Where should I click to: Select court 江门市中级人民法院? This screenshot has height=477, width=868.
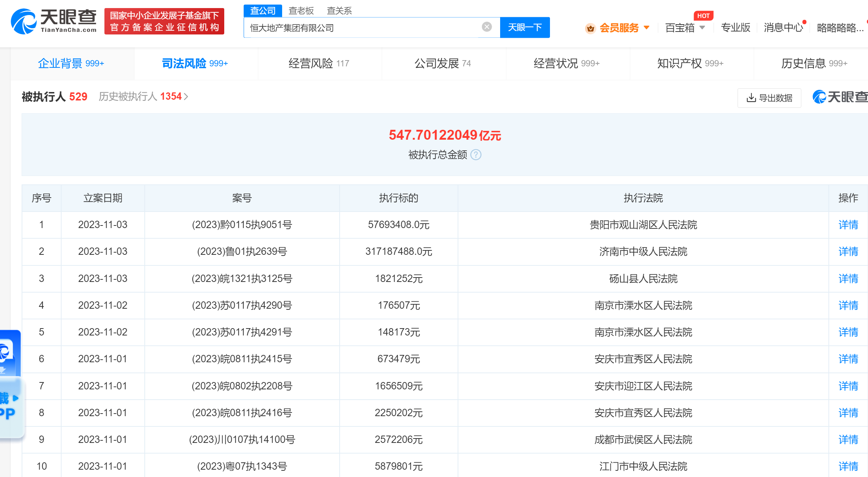pyautogui.click(x=643, y=466)
